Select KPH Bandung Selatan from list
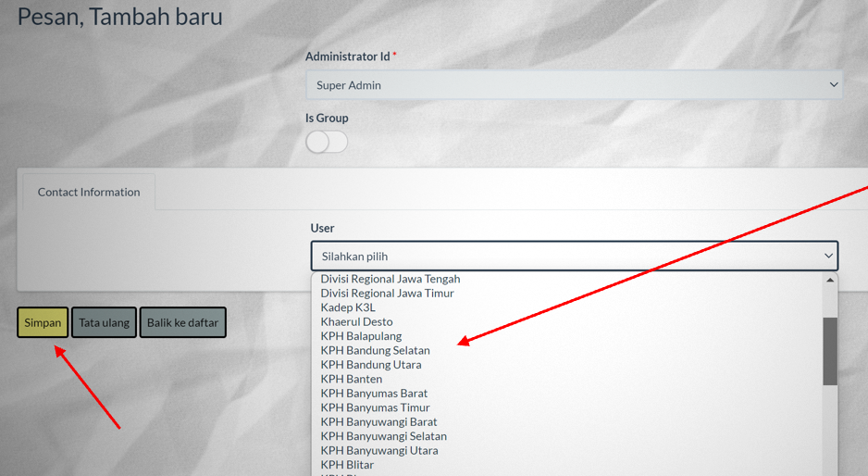Viewport: 868px width, 476px height. (x=375, y=350)
